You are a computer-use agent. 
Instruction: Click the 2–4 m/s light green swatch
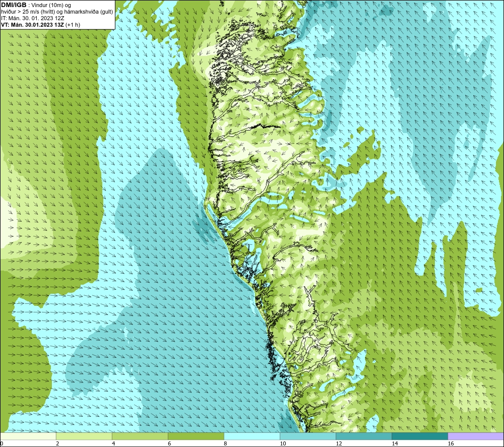84,436
